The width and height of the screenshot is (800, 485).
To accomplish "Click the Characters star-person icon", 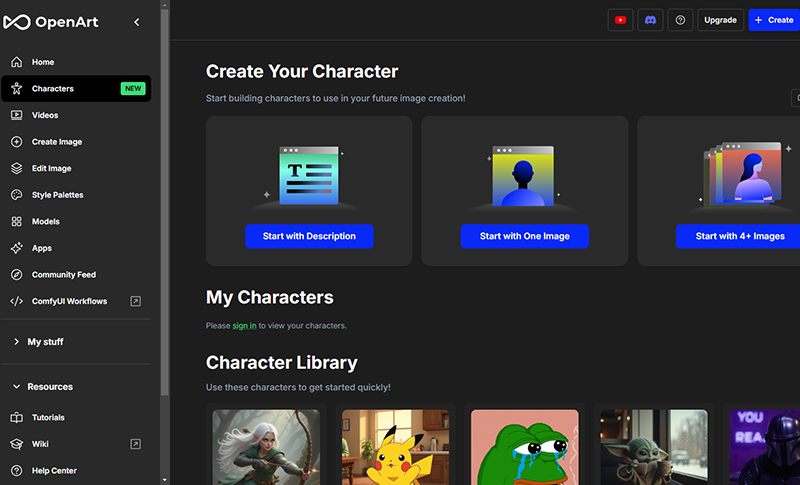I will click(17, 88).
